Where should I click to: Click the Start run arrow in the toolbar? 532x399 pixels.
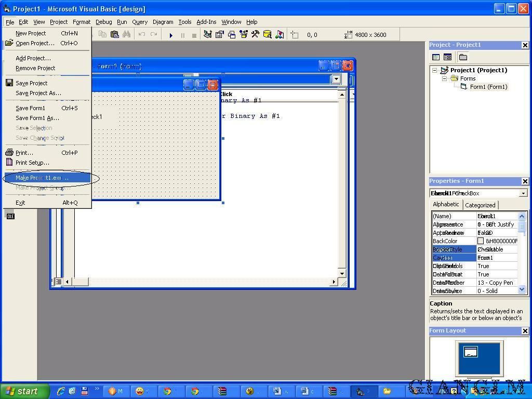pyautogui.click(x=171, y=35)
